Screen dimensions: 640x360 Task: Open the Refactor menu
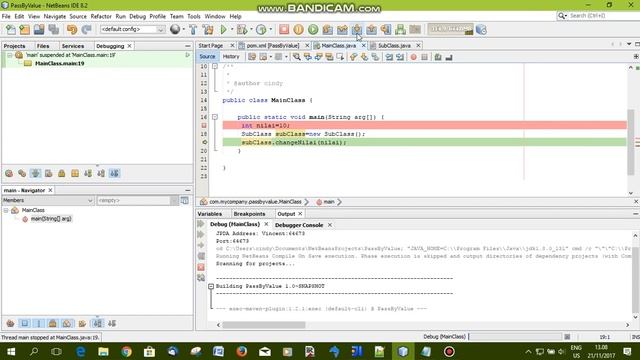(101, 16)
